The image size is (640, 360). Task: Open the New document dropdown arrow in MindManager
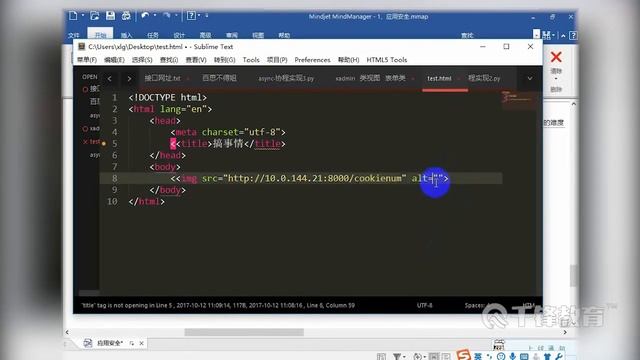82,16
